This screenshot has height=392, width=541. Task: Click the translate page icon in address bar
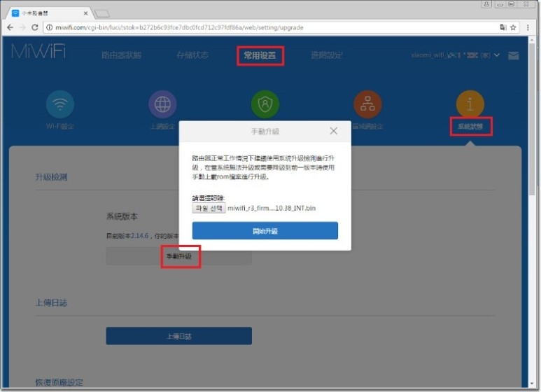coord(502,27)
